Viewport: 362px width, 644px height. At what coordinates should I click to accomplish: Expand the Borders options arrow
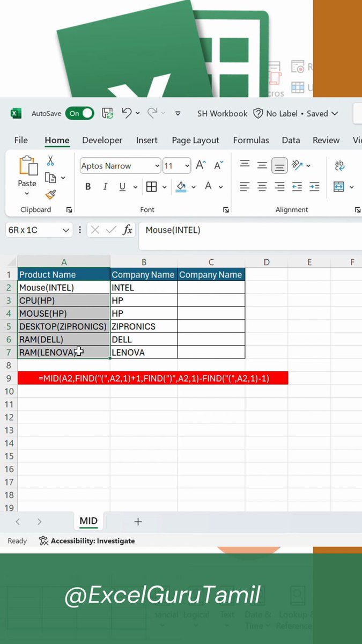(x=164, y=187)
